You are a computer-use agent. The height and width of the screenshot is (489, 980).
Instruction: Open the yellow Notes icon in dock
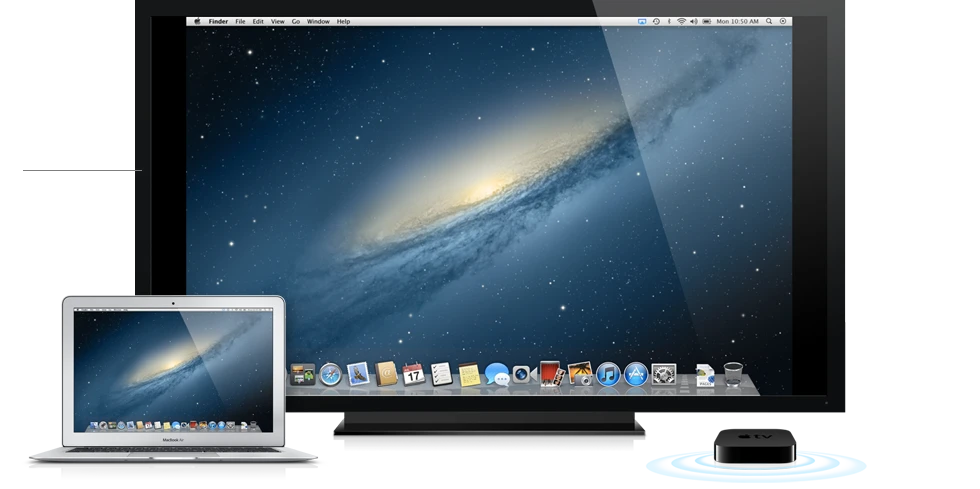tap(469, 374)
